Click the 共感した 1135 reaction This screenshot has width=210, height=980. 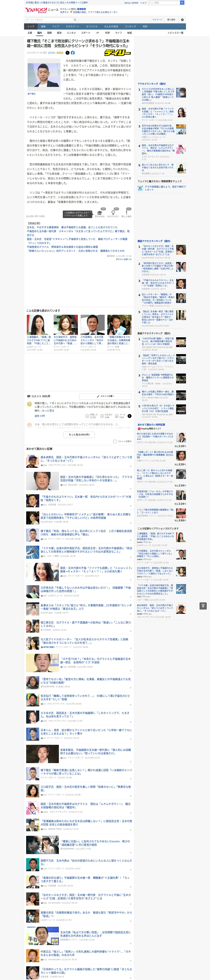pos(92,416)
